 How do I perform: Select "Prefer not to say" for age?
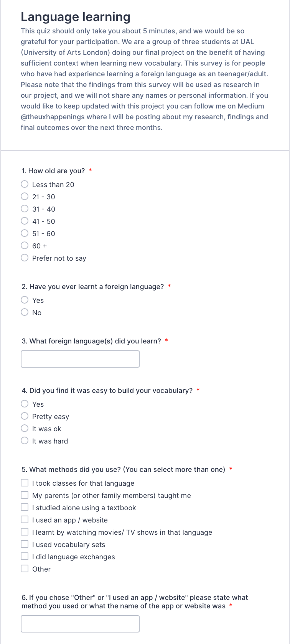pyautogui.click(x=25, y=258)
